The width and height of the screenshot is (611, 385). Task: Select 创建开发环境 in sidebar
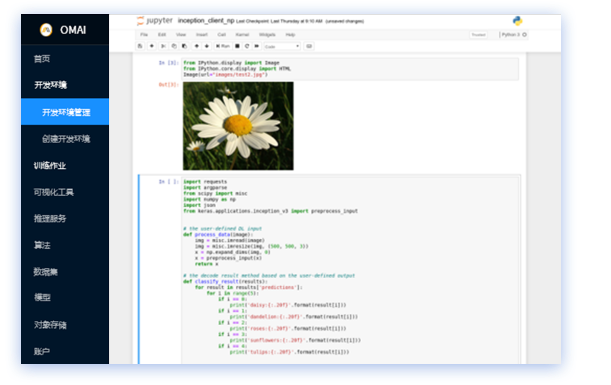coord(65,139)
